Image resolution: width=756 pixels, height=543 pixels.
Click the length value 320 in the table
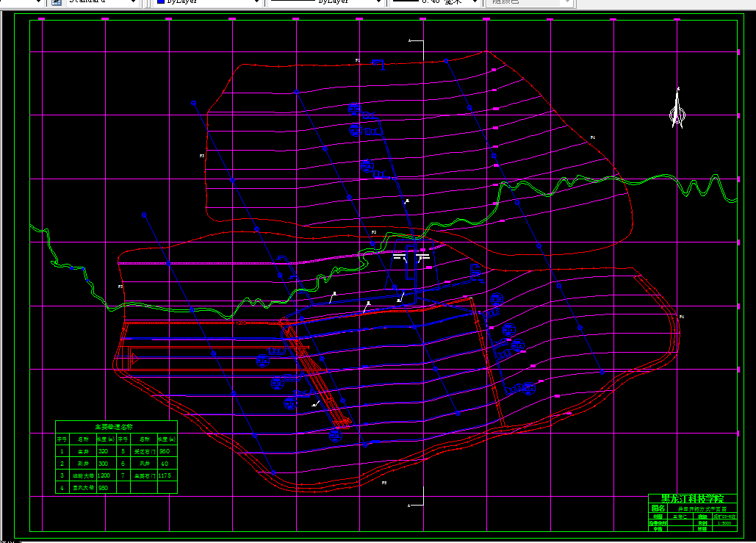tap(103, 451)
